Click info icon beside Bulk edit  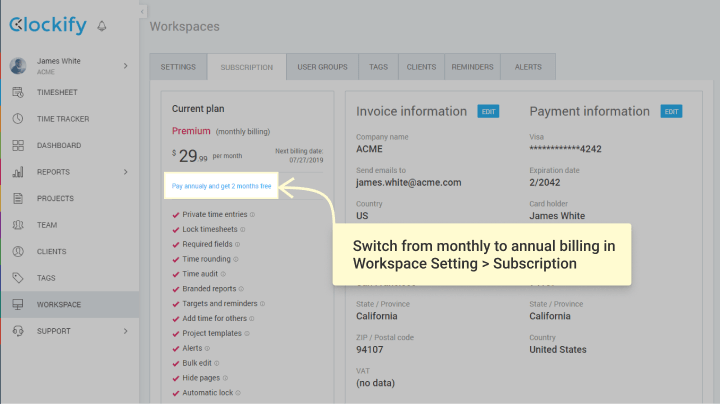coord(217,363)
